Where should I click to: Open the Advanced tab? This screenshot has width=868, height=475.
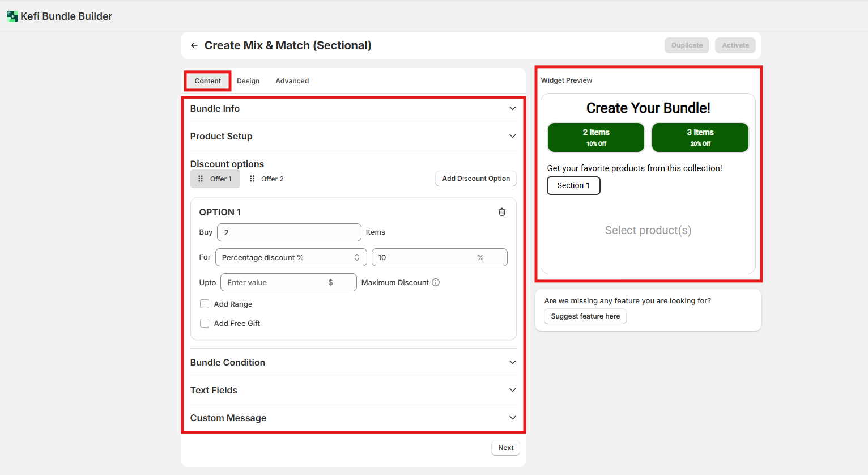click(x=292, y=81)
